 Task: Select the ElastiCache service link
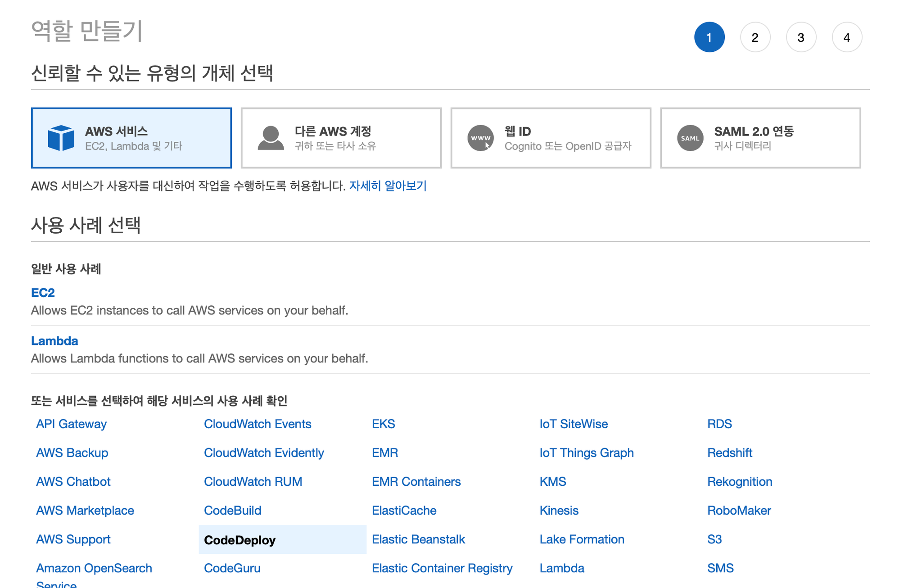[x=404, y=511]
